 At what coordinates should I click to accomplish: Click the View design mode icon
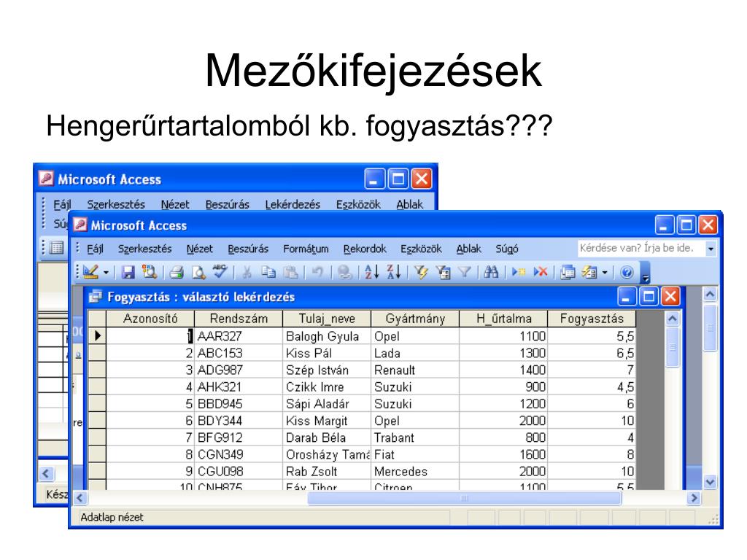[91, 272]
